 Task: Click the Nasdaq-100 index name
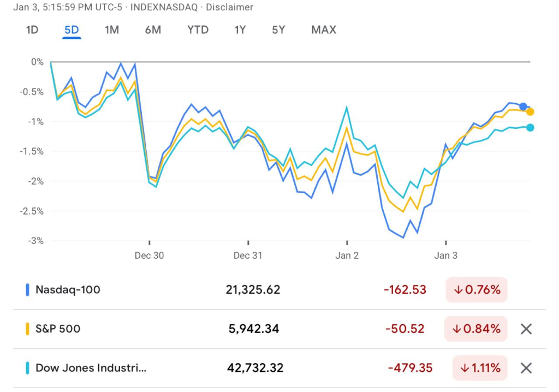coord(68,290)
